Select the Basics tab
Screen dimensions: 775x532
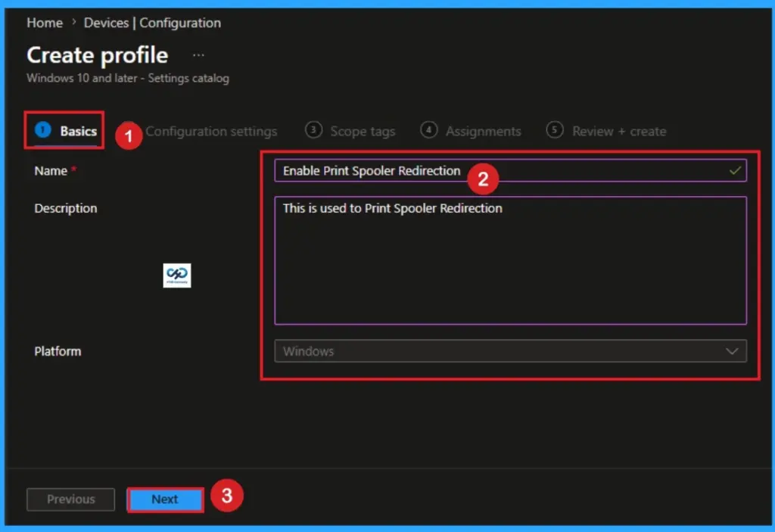pyautogui.click(x=66, y=130)
